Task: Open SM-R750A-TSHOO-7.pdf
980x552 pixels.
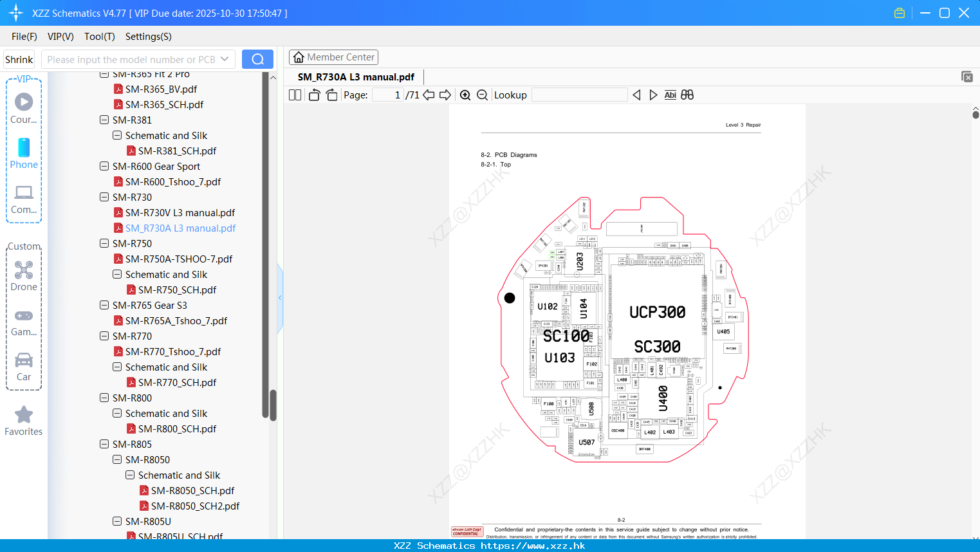Action: tap(179, 259)
